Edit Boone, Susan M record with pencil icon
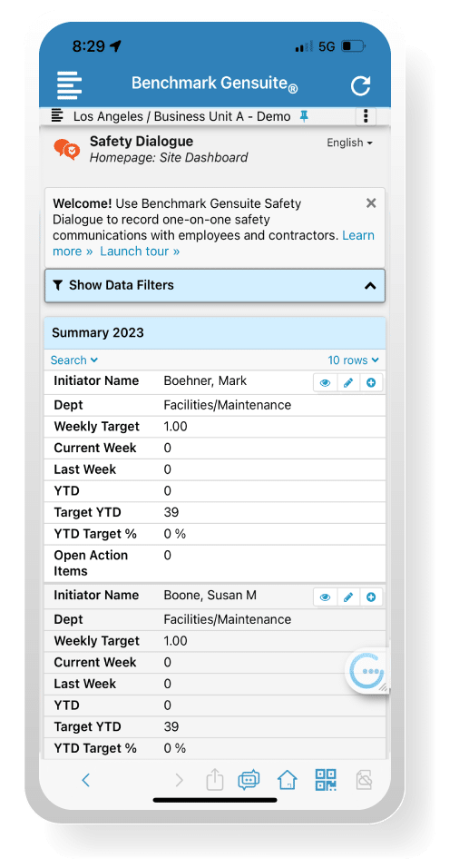Viewport: 459px width, 868px height. click(347, 597)
